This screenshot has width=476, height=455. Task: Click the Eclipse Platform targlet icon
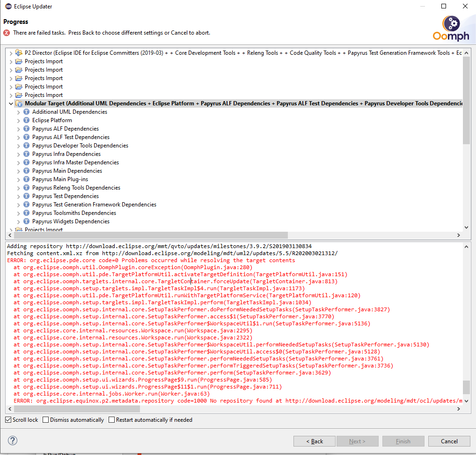point(26,120)
